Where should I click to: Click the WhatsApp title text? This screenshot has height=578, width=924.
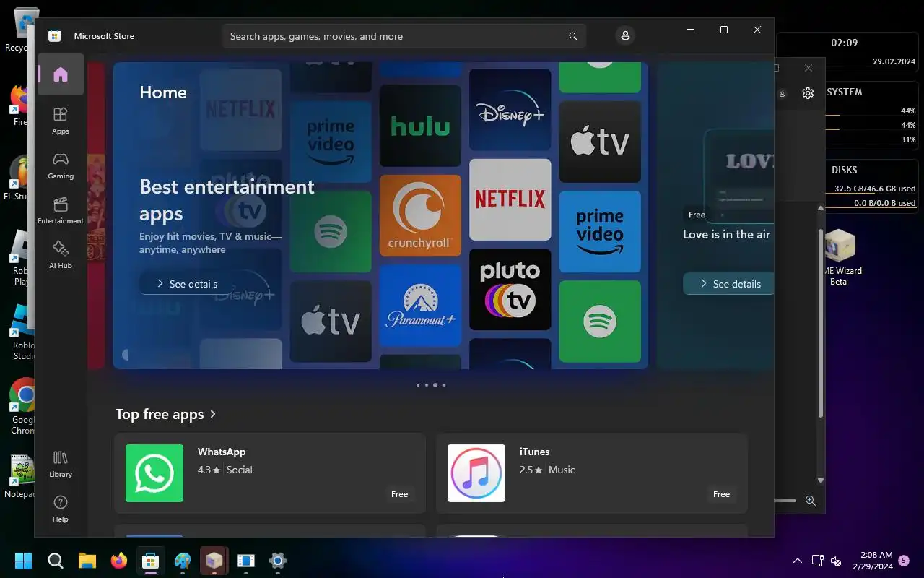[x=222, y=452]
